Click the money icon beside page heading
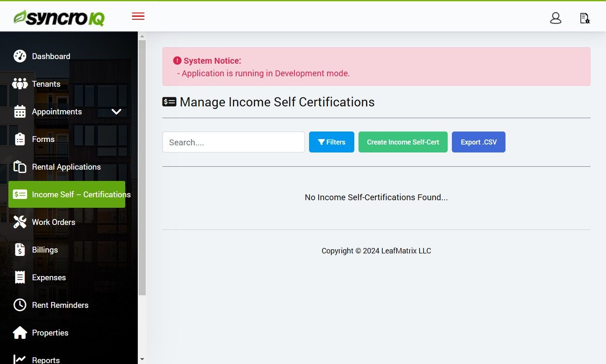This screenshot has height=364, width=606. click(x=169, y=102)
